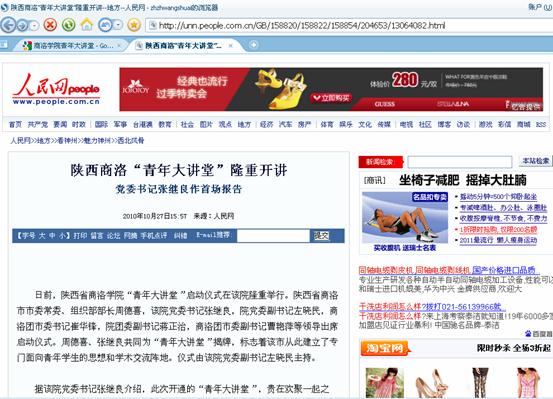Click the blue undo closed tab icon
Screen dimensions: 553x399
[x=105, y=25]
